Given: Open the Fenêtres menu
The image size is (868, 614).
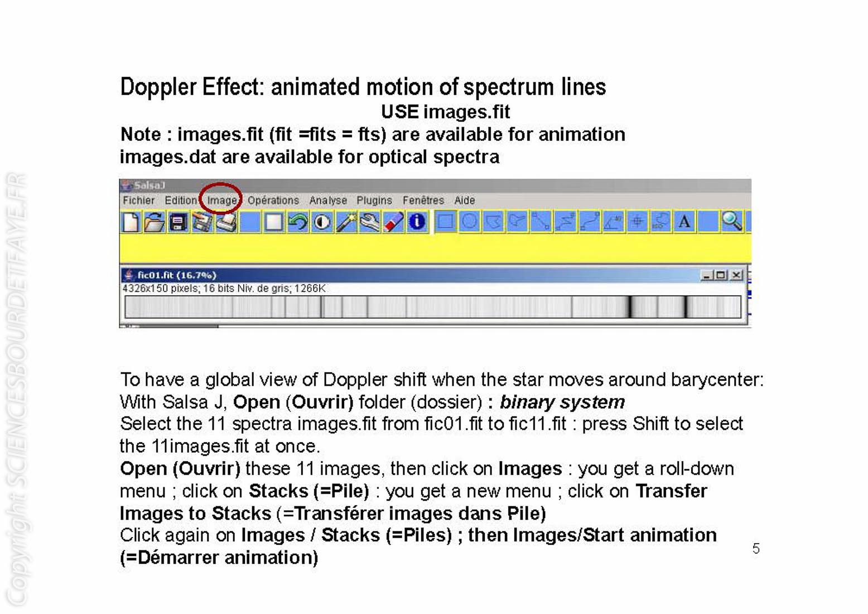Looking at the screenshot, I should [x=423, y=200].
